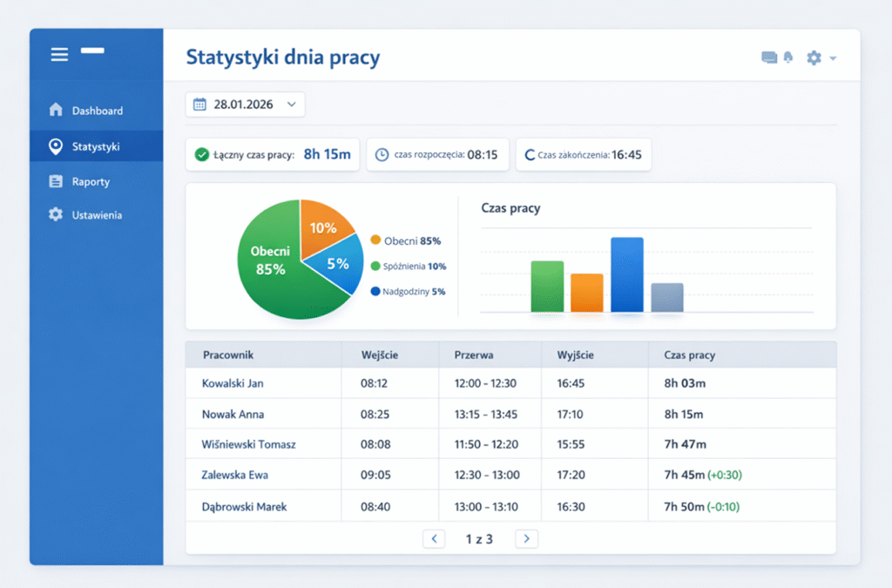Open the dropdown arrow next to the header gear
Viewport: 892px width, 588px height.
[833, 58]
